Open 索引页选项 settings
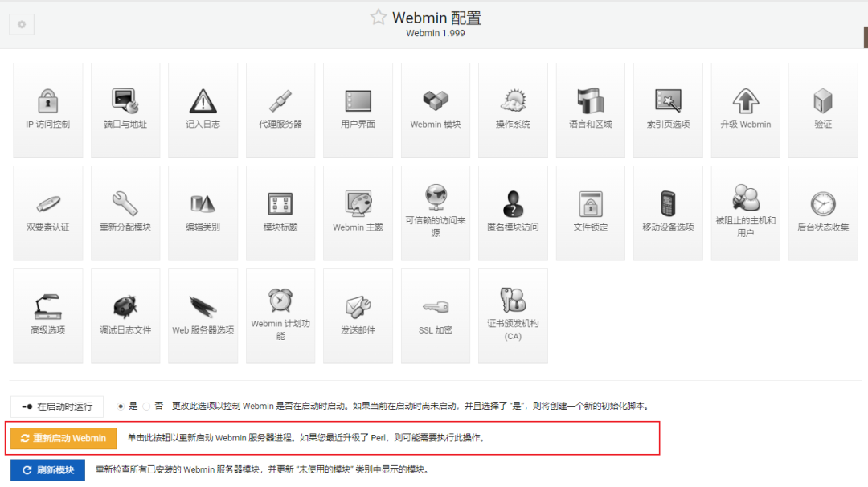 [668, 110]
